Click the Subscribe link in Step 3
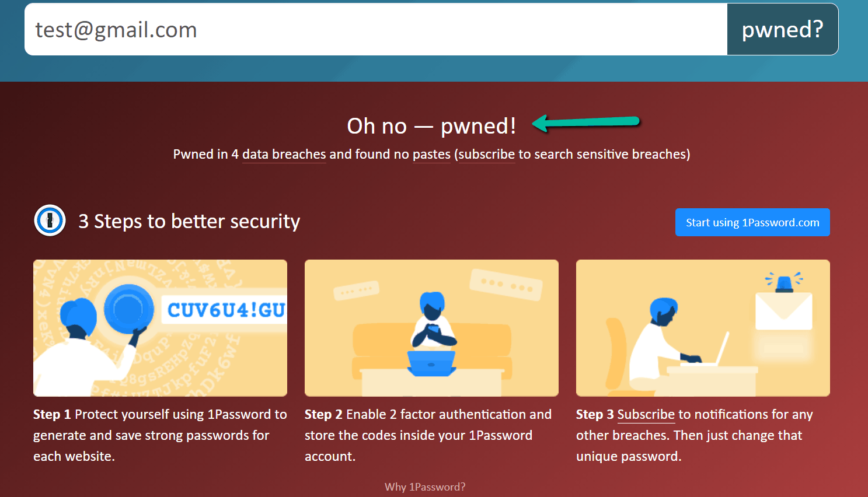 tap(646, 414)
